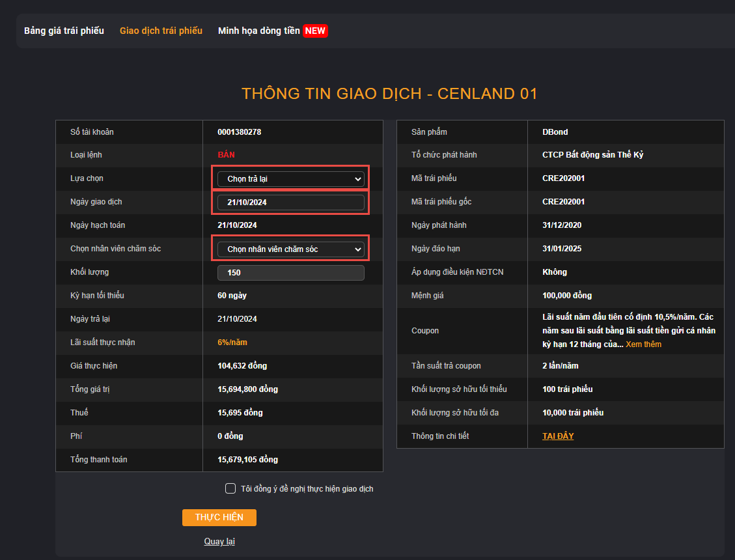Click the Không value for NĐTCN condition

[555, 272]
